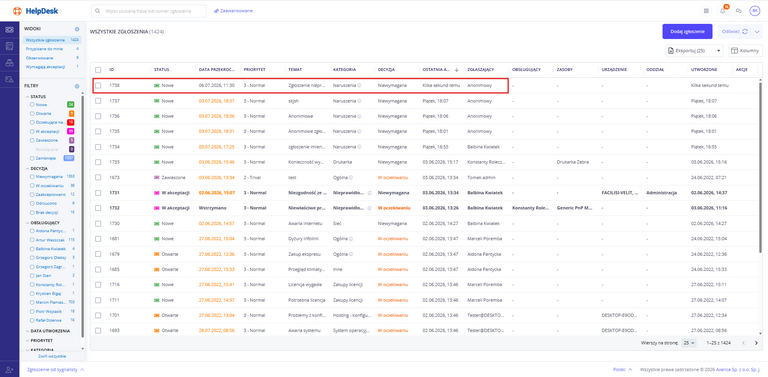Expand the PRIORYTET filter section

point(39,340)
